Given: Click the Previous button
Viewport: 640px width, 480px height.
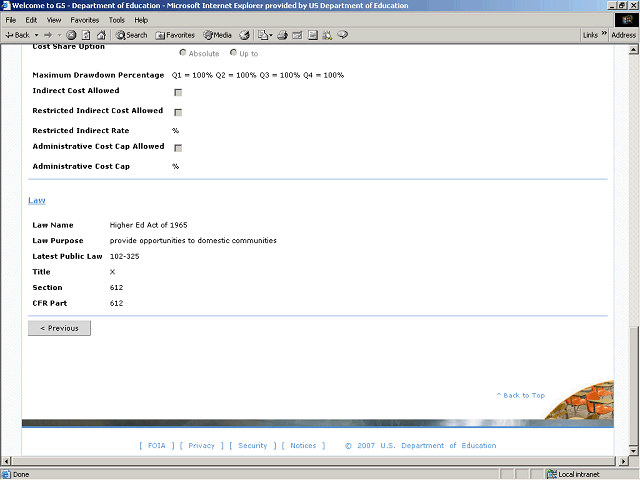Looking at the screenshot, I should coord(59,328).
